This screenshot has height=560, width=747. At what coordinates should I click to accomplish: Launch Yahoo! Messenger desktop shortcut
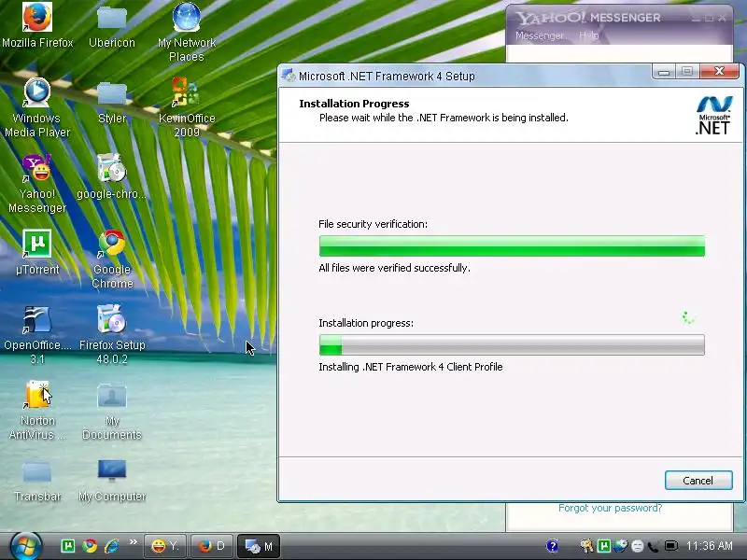pyautogui.click(x=37, y=183)
